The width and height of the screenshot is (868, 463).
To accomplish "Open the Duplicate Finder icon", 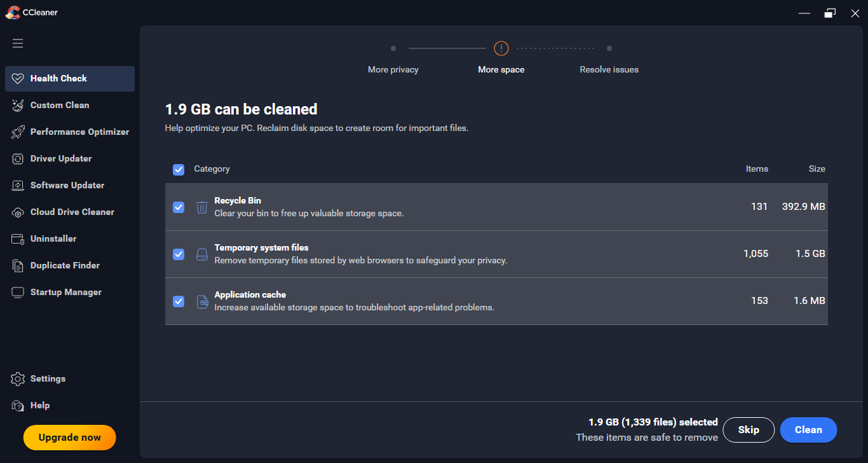I will [18, 266].
